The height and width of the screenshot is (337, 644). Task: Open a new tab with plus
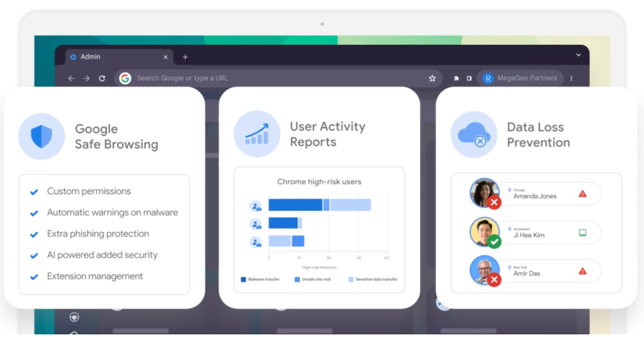[x=185, y=57]
